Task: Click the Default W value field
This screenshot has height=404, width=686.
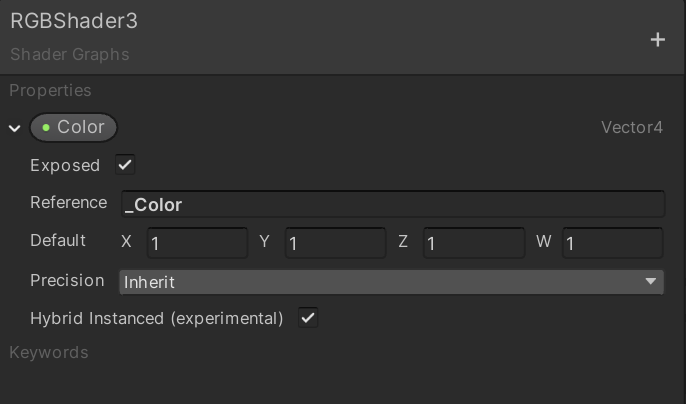Action: pyautogui.click(x=612, y=243)
